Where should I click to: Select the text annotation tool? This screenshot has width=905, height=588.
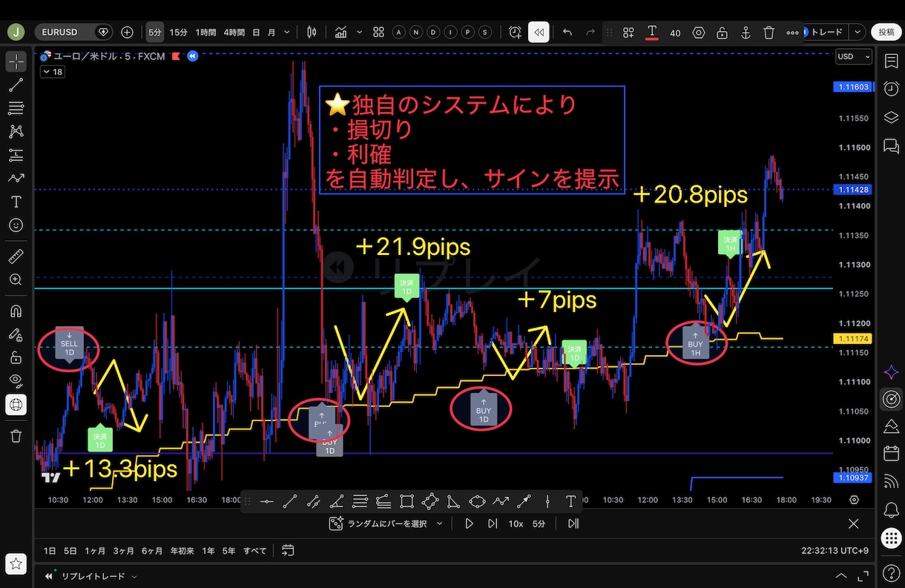click(x=16, y=202)
